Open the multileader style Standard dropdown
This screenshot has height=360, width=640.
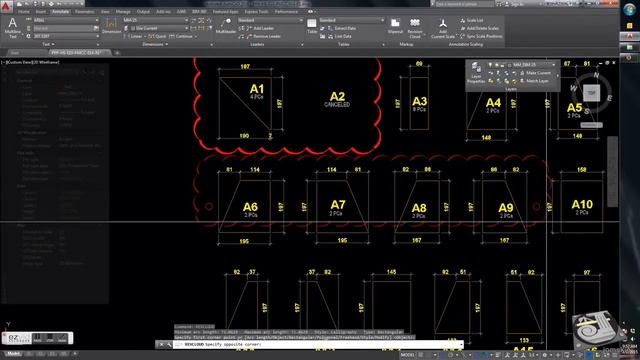tap(270, 20)
